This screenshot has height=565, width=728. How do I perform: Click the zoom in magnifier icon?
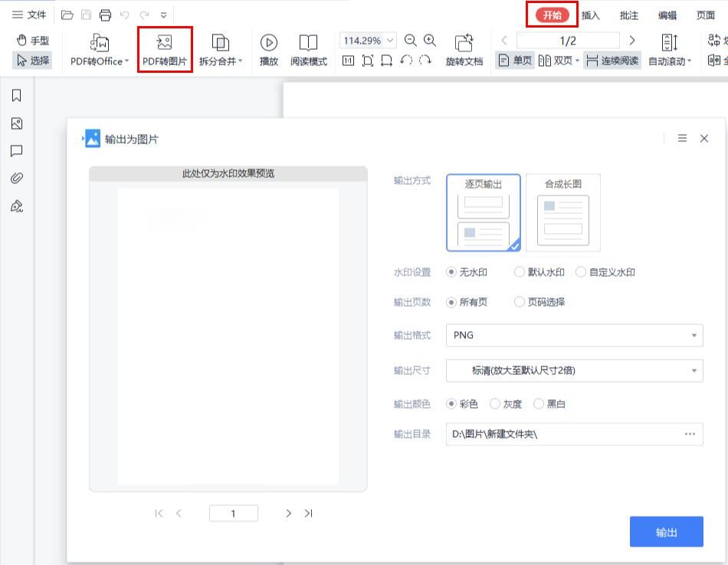(x=430, y=41)
